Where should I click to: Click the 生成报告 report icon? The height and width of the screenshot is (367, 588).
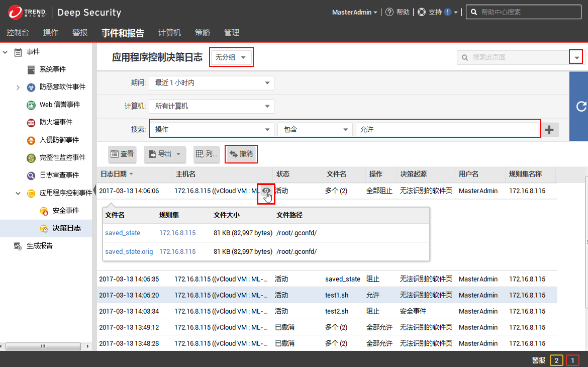18,246
